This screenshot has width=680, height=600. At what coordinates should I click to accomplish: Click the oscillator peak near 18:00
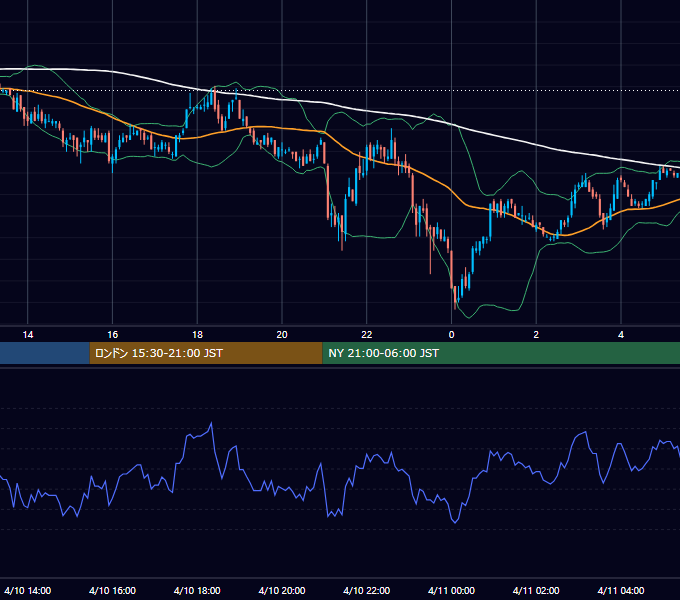(211, 423)
